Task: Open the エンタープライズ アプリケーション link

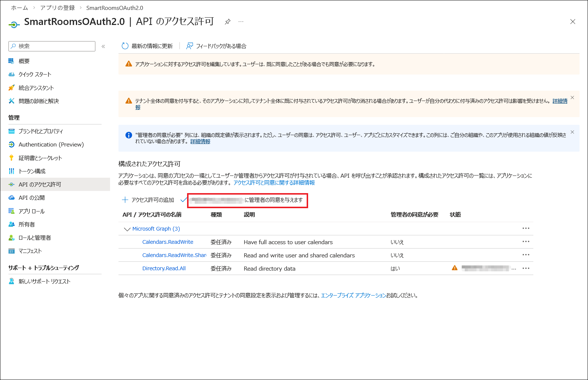Action: [x=353, y=296]
